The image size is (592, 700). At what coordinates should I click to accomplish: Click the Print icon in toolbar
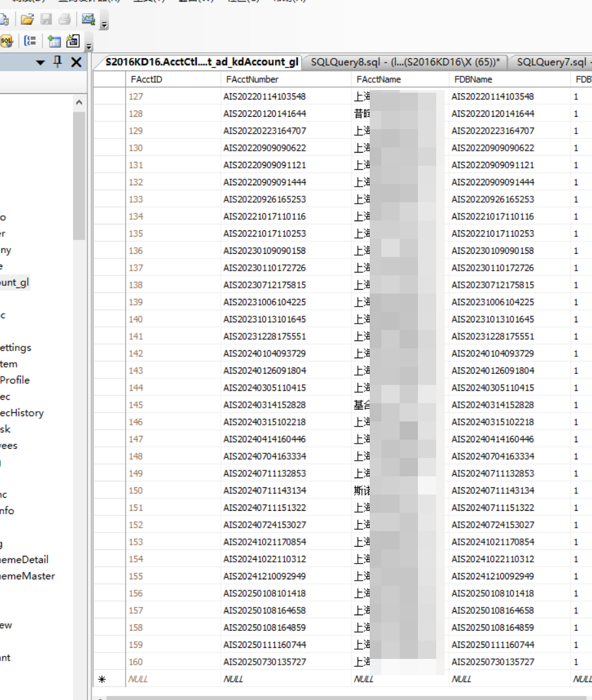coord(64,20)
